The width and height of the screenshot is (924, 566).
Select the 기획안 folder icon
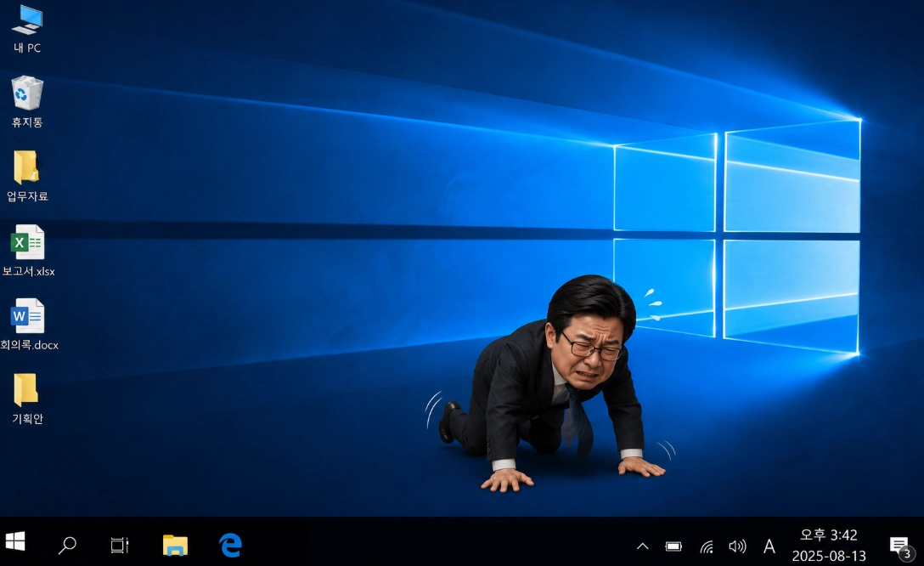click(x=26, y=390)
